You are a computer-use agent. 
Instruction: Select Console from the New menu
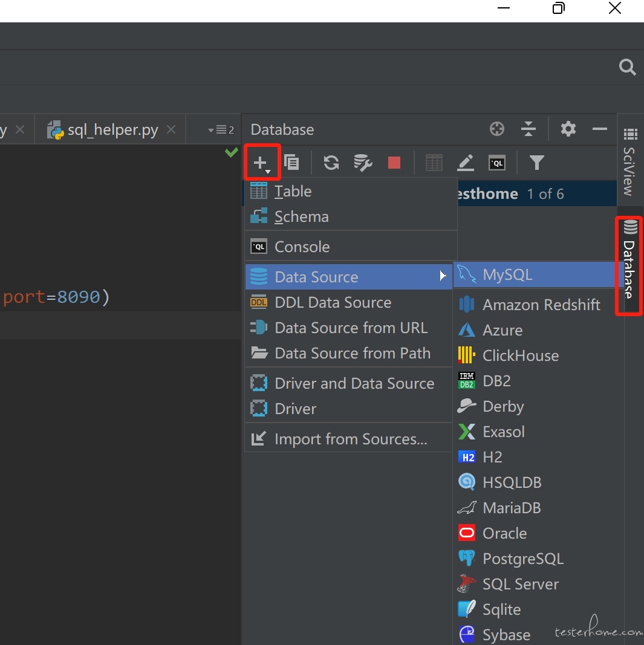(351, 247)
